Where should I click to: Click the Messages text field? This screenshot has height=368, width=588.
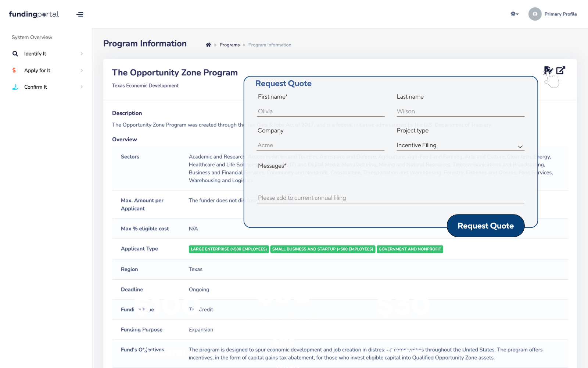tap(391, 198)
